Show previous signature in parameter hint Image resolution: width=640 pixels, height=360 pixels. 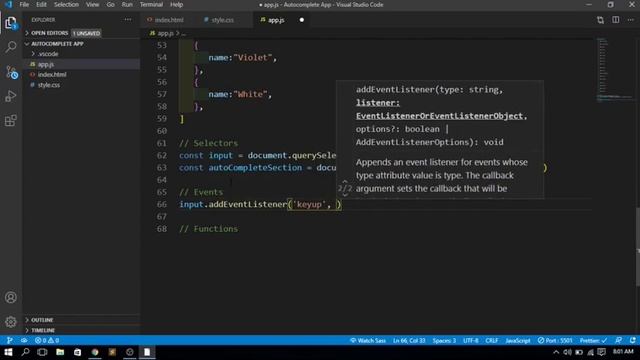pyautogui.click(x=345, y=182)
